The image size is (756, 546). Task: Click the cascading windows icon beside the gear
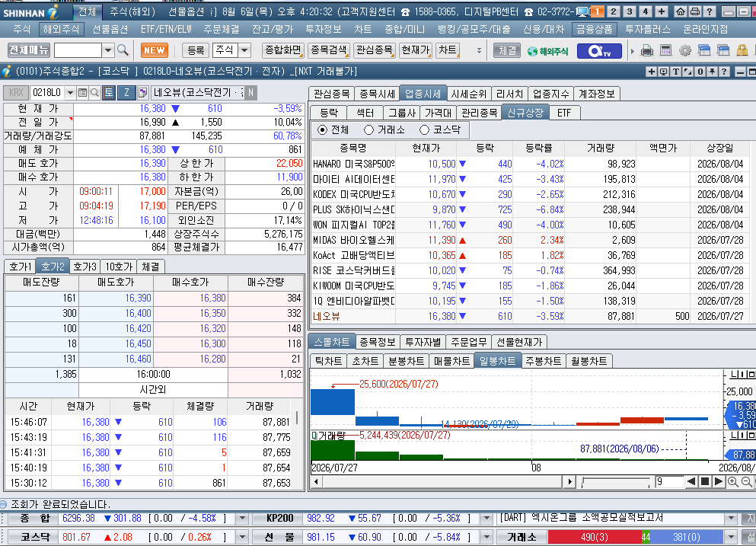click(x=704, y=50)
